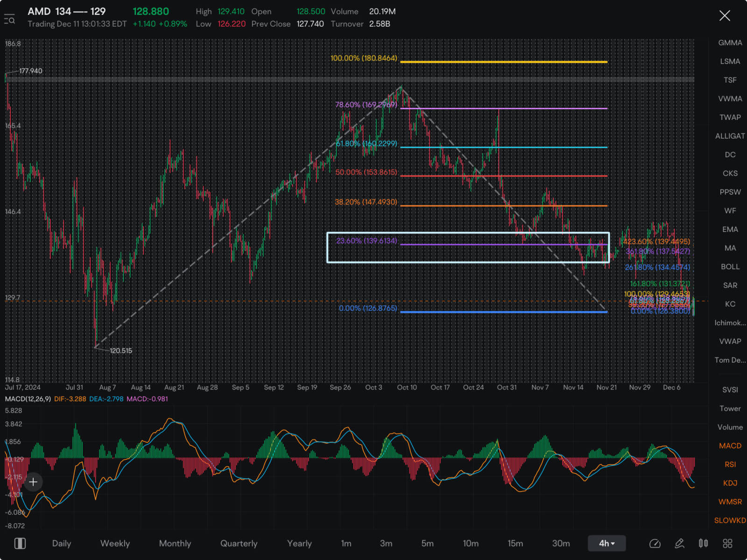Enable the TWAP indicator

click(x=730, y=117)
